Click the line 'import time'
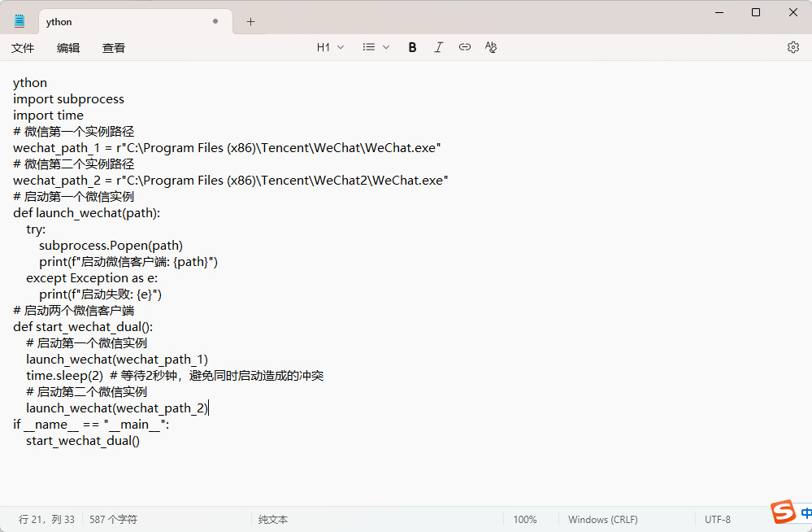 point(48,116)
